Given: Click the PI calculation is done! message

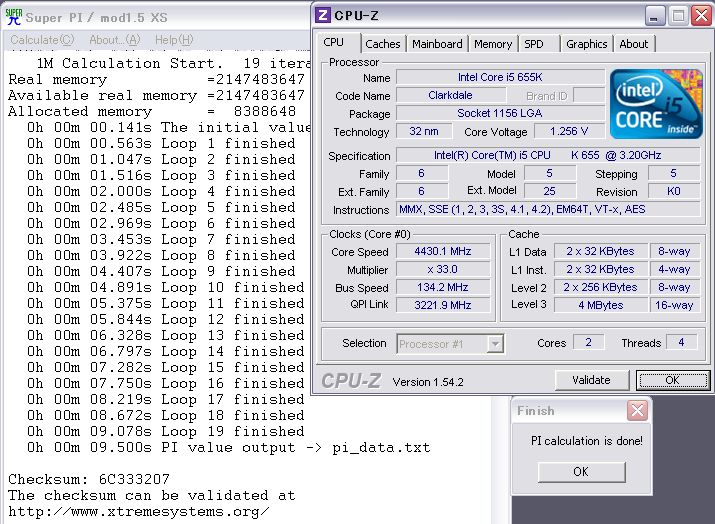Looking at the screenshot, I should click(586, 441).
